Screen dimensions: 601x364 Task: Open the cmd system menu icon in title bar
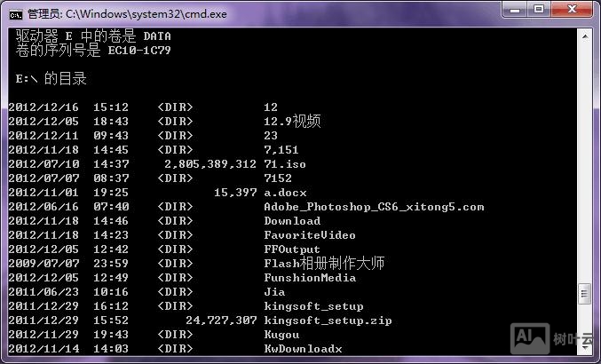point(15,12)
